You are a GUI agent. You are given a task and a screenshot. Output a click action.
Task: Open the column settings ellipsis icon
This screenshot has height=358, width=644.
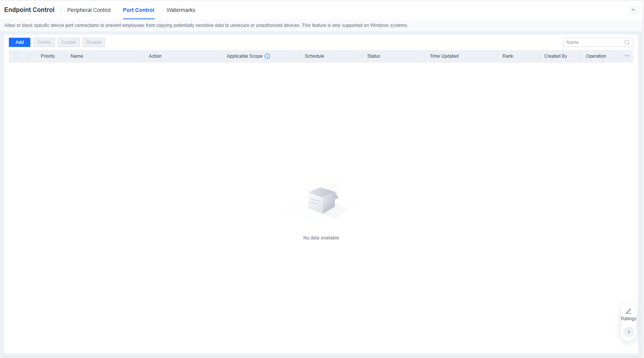click(627, 56)
